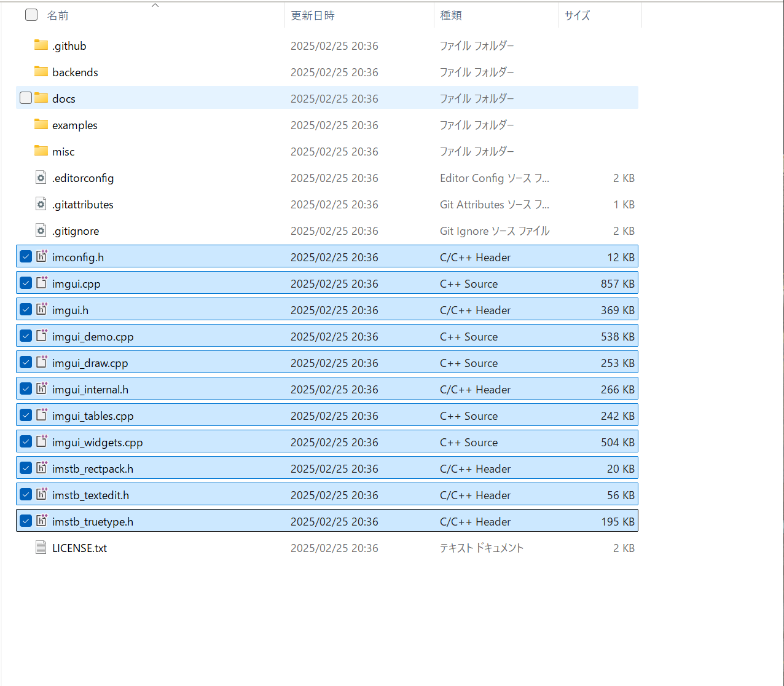The image size is (784, 686).
Task: Click the imgui_demo.cpp file icon
Action: tap(42, 336)
